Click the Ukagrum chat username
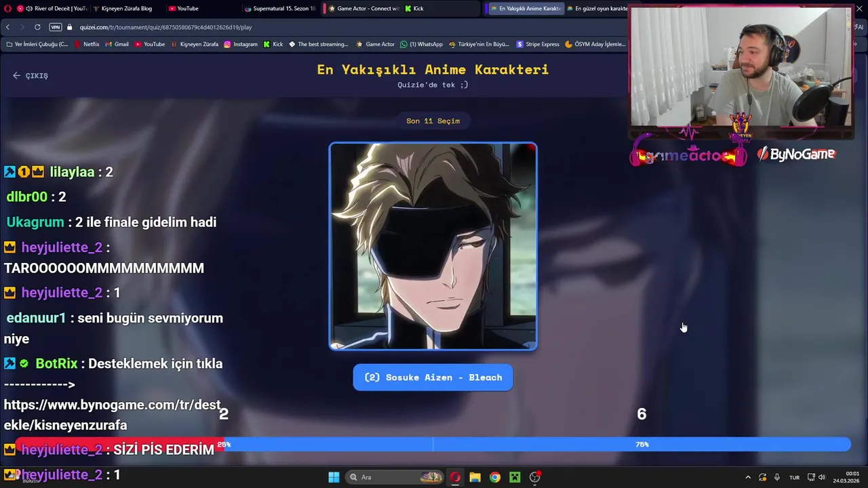868x488 pixels. coord(35,222)
